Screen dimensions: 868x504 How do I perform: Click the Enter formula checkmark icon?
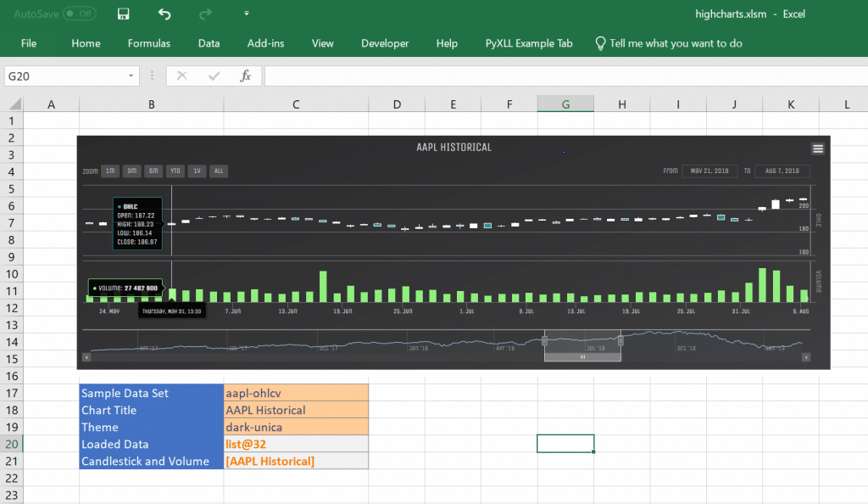(214, 76)
